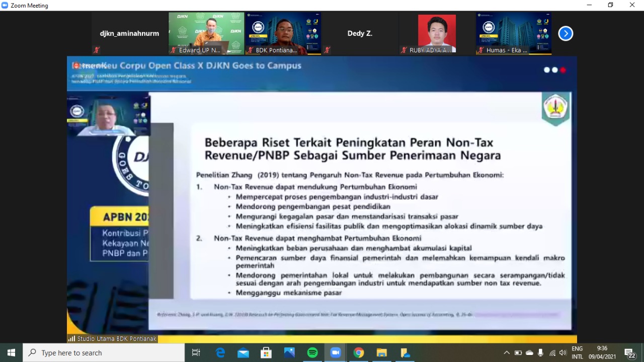
Task: Open the Wi-Fi network status icon
Action: [552, 353]
